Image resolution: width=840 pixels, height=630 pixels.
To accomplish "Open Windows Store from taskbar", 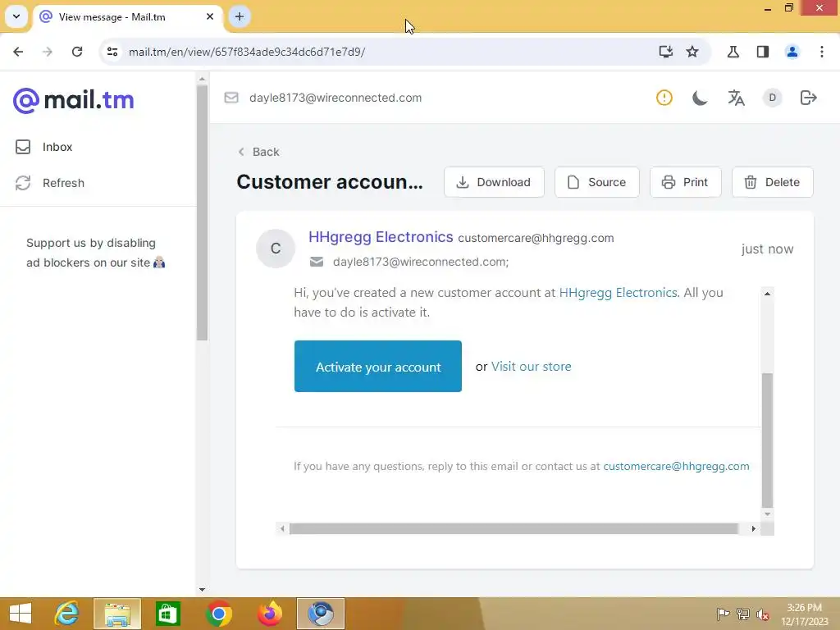I will tap(167, 614).
